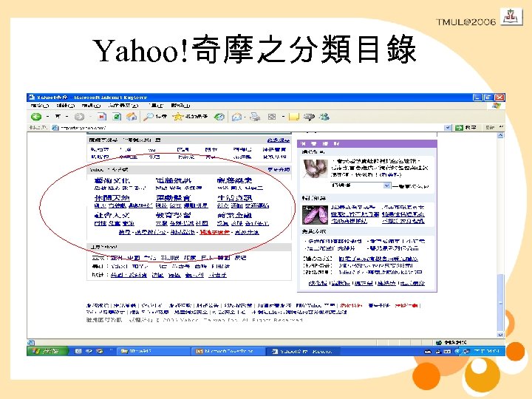The image size is (532, 399).
Task: Click the scrollbar down arrow
Action: [x=500, y=335]
